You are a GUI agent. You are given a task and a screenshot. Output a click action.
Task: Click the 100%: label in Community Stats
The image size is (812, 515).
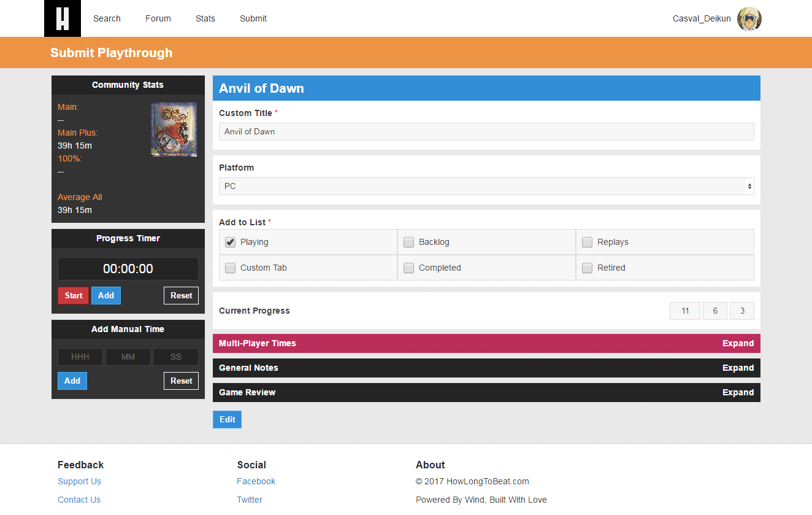pos(70,158)
